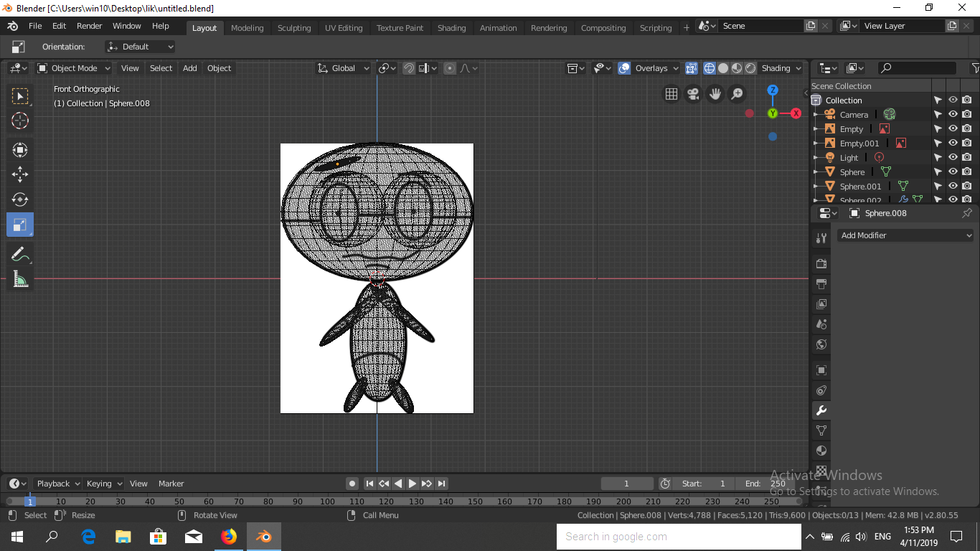Image resolution: width=980 pixels, height=551 pixels.
Task: Switch viewport to orthographic grid view icon
Action: click(672, 94)
